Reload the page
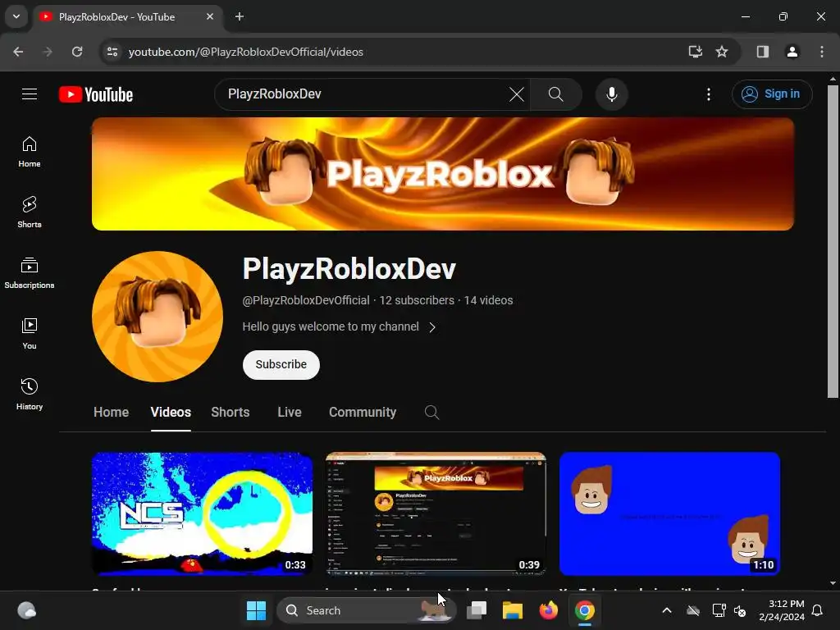Viewport: 840px width, 630px height. coord(77,52)
